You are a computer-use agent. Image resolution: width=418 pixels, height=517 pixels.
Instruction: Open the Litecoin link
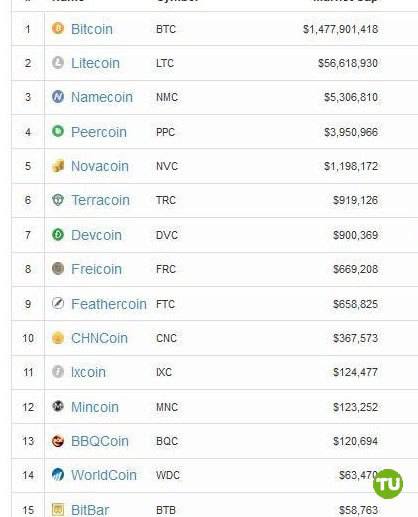coord(95,63)
